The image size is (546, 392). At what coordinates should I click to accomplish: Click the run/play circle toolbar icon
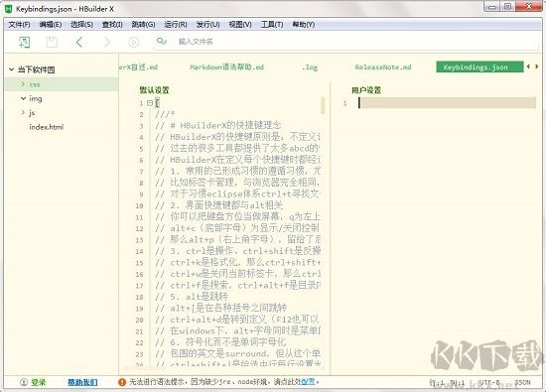tap(134, 42)
